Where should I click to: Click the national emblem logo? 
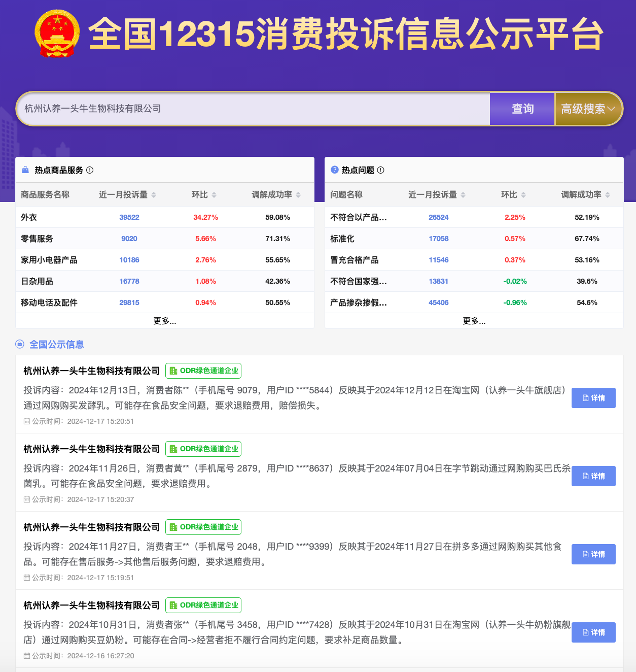pos(57,33)
